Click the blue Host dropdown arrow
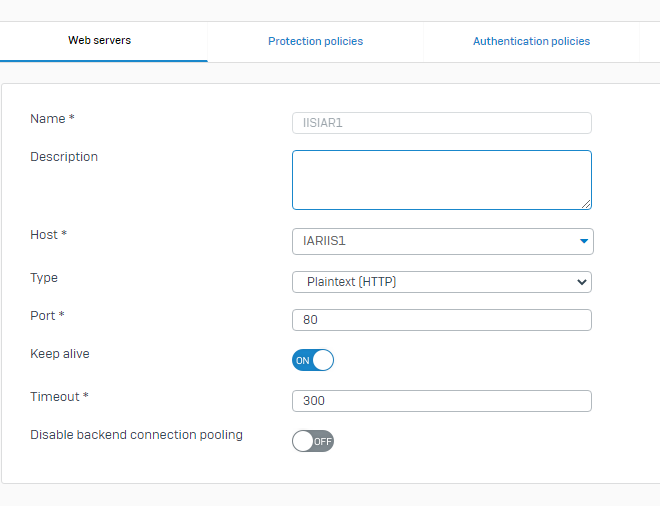Screen dimensions: 660x506 point(583,241)
